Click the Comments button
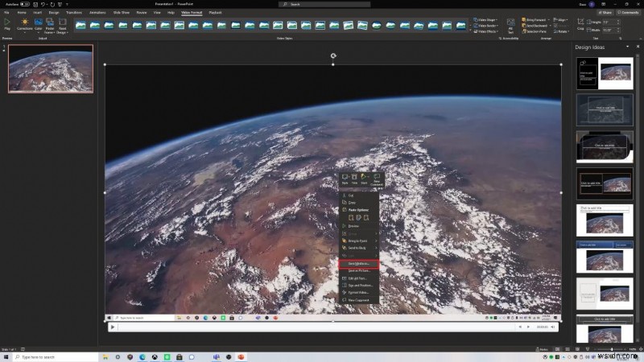 (628, 13)
